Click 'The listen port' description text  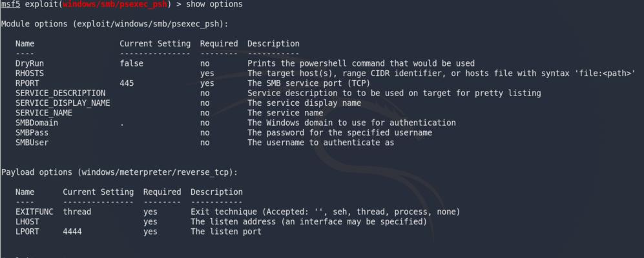click(226, 232)
